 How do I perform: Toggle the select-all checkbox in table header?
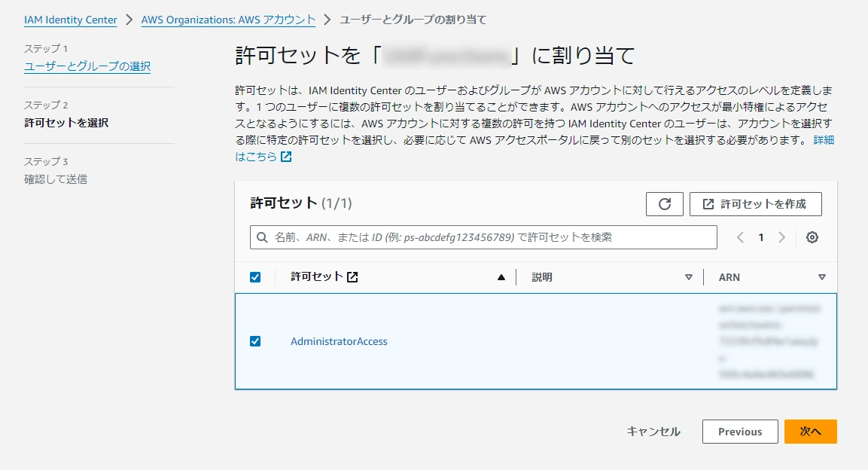(x=255, y=277)
